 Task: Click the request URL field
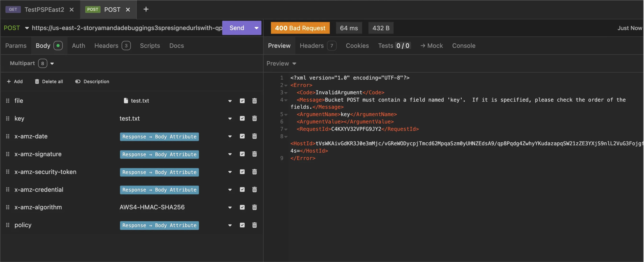tap(127, 28)
